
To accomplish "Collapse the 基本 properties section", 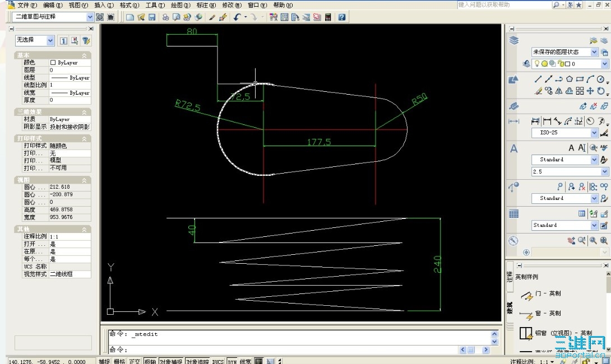I will tap(84, 55).
